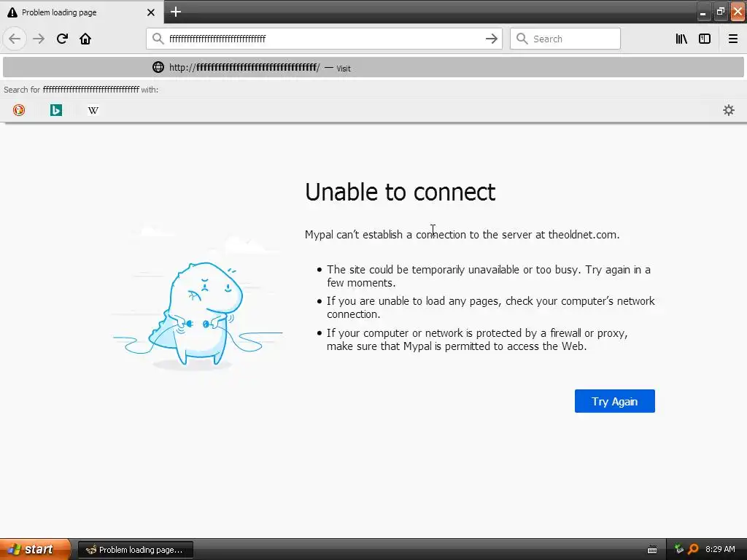Search with DuckDuckGo engine icon
Viewport: 747px width, 560px height.
pos(19,110)
